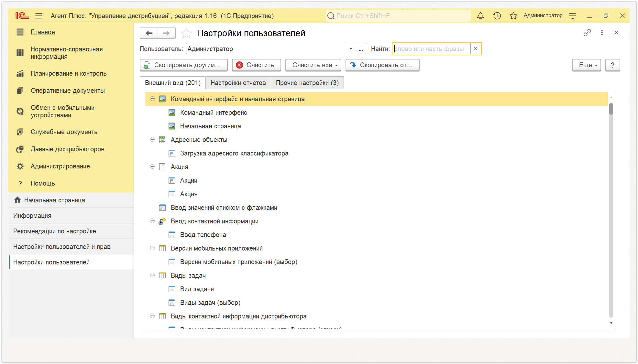Screen dimensions: 638x364
Task: Click the Главное section icon
Action: point(20,32)
